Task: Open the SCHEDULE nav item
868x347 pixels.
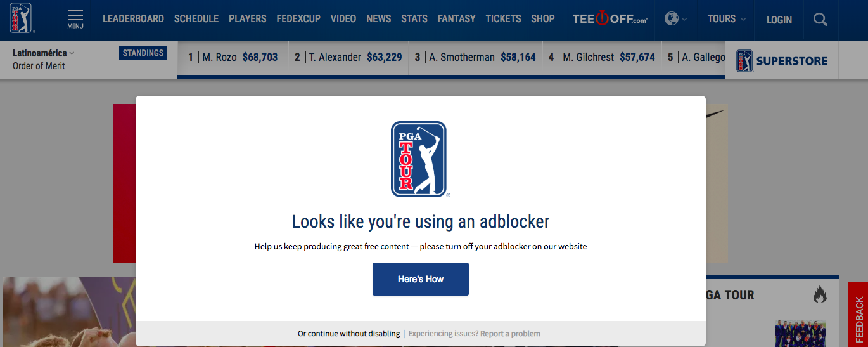Action: (x=196, y=19)
